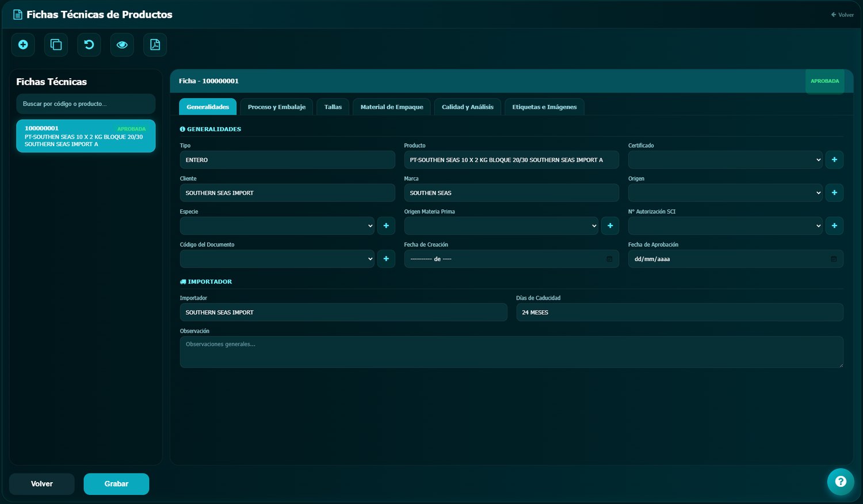This screenshot has width=863, height=504.
Task: Click the document icon beside page title
Action: click(18, 14)
